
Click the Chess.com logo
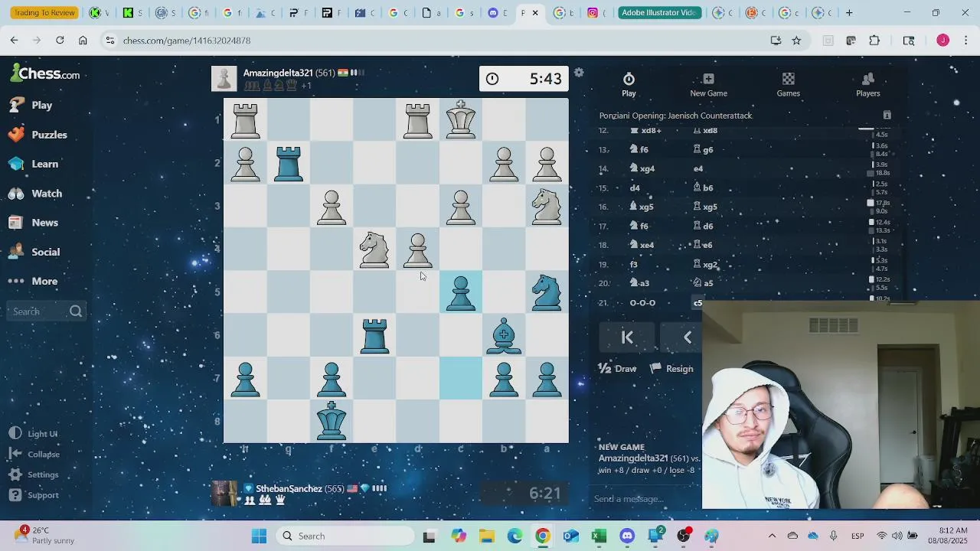tap(45, 73)
